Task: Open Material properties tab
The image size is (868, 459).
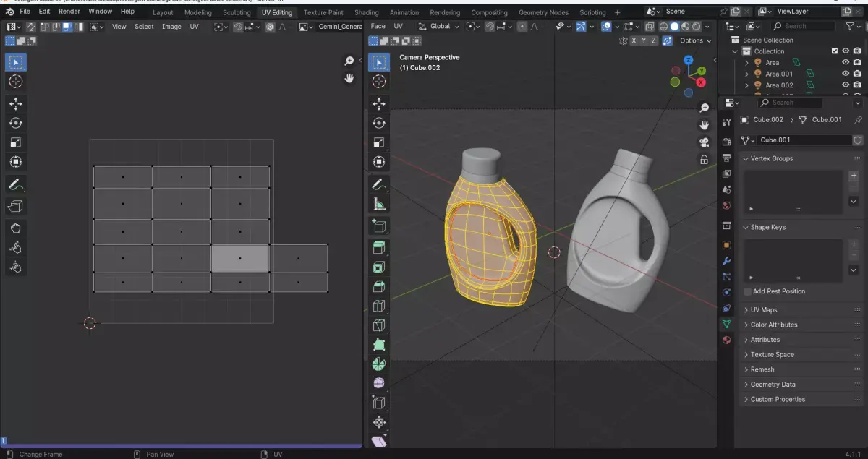Action: click(726, 340)
